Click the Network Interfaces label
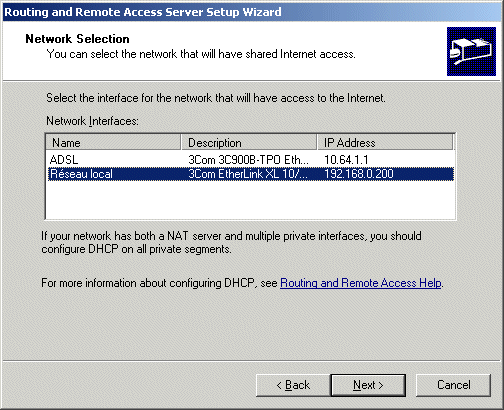504x410 pixels. point(92,121)
